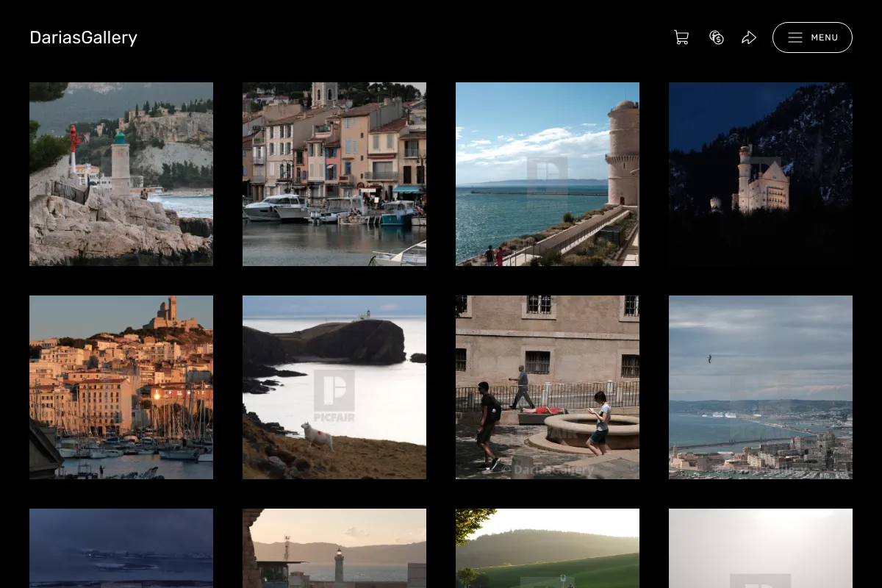Open the colorful harbor houses photo
Viewport: 882px width, 588px height.
coord(334,174)
